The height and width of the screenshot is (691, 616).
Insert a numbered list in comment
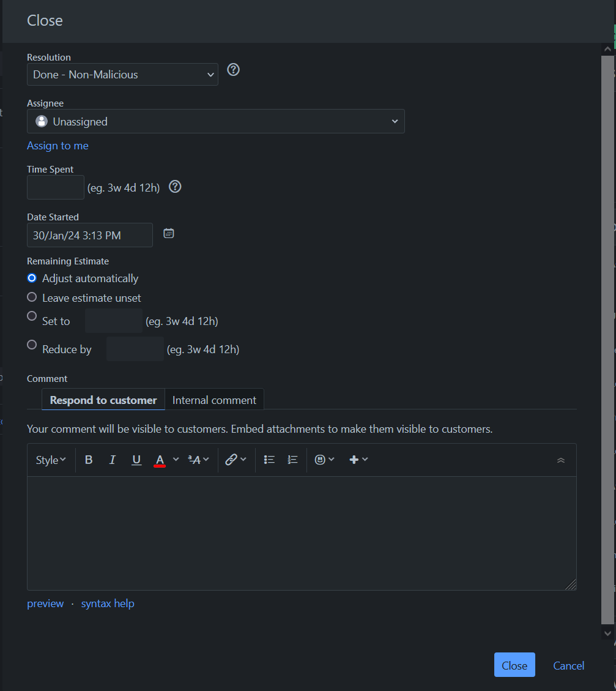[293, 460]
